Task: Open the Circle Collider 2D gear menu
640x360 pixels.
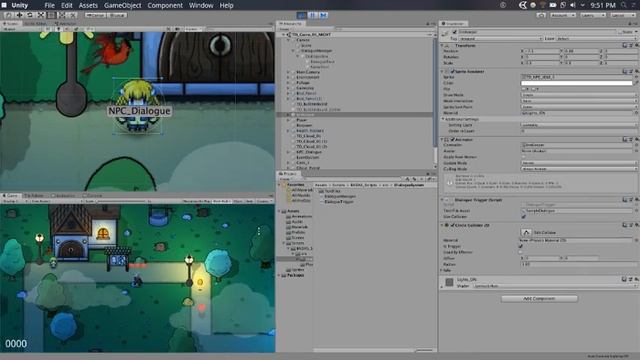Action: click(636, 225)
